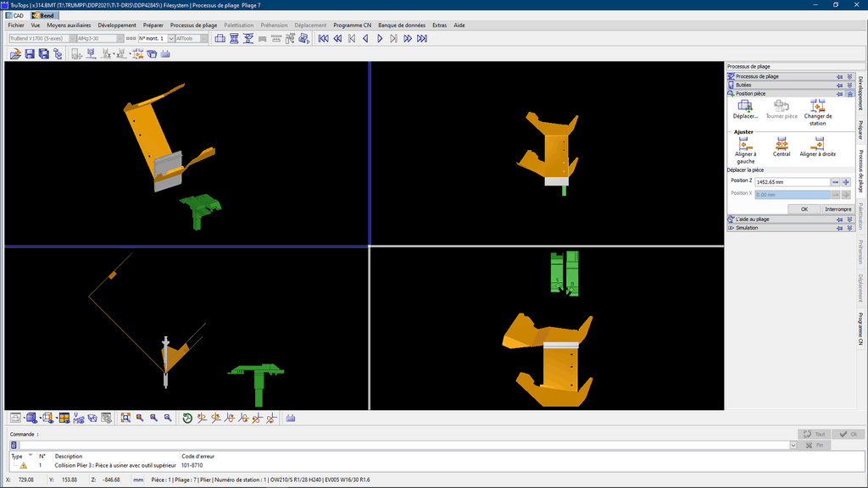Click the green rotate reset view icon
The width and height of the screenshot is (868, 488).
pyautogui.click(x=187, y=419)
